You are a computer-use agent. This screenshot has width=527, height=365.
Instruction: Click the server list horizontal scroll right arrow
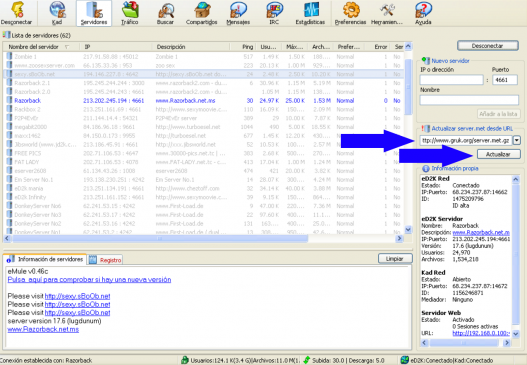tap(399, 238)
